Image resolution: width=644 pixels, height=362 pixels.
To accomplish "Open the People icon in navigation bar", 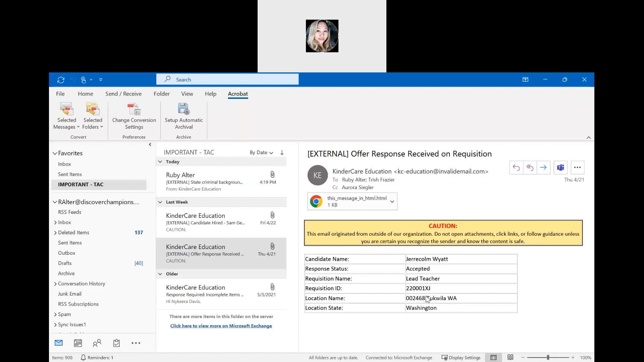I will [x=97, y=343].
